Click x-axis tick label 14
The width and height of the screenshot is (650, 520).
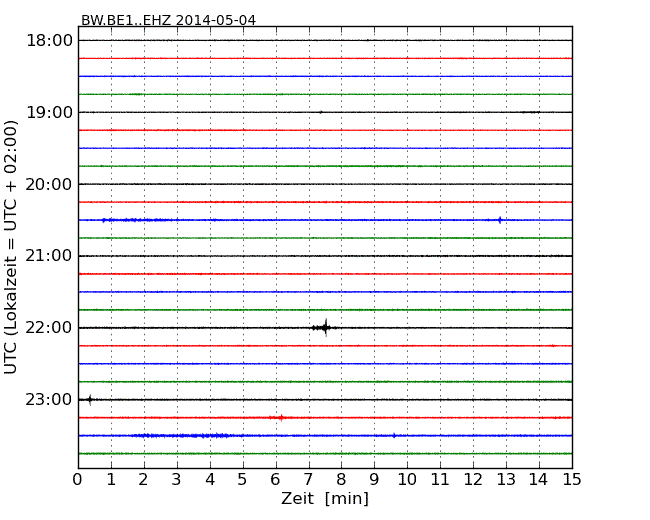538,480
